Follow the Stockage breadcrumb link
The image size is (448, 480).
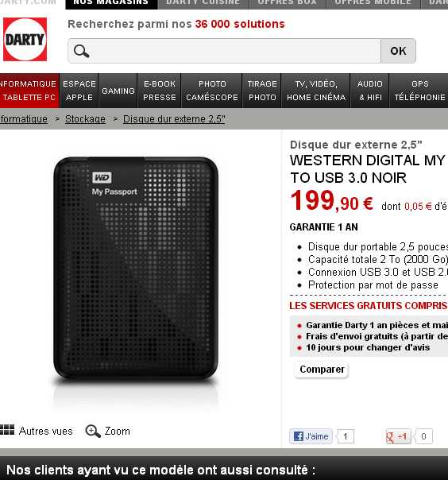(x=85, y=119)
